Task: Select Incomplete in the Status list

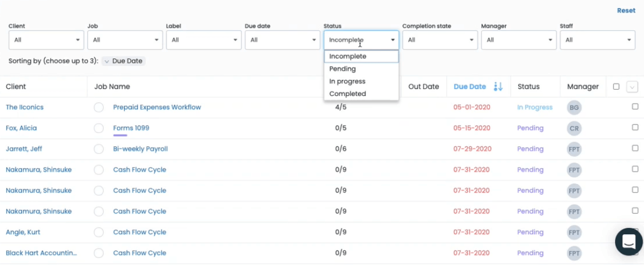Action: coord(362,56)
